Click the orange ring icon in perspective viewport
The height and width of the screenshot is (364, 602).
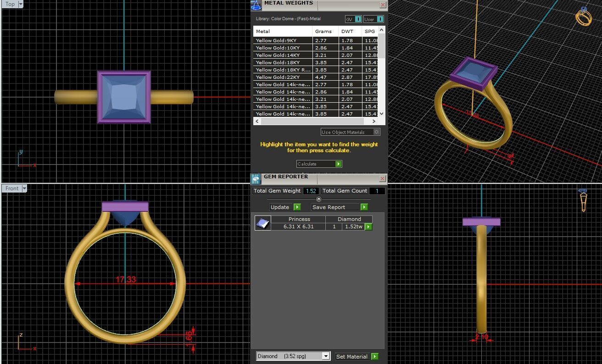pyautogui.click(x=584, y=17)
